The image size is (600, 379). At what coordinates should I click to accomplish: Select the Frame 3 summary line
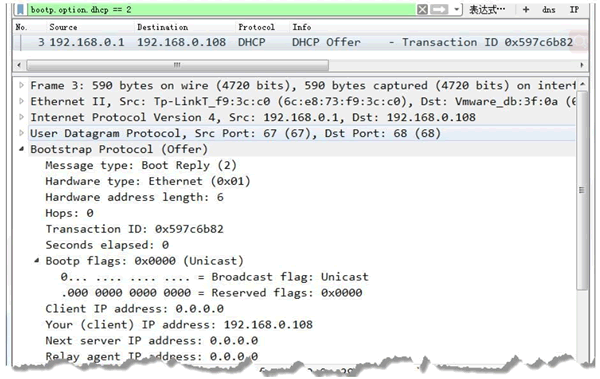(302, 85)
